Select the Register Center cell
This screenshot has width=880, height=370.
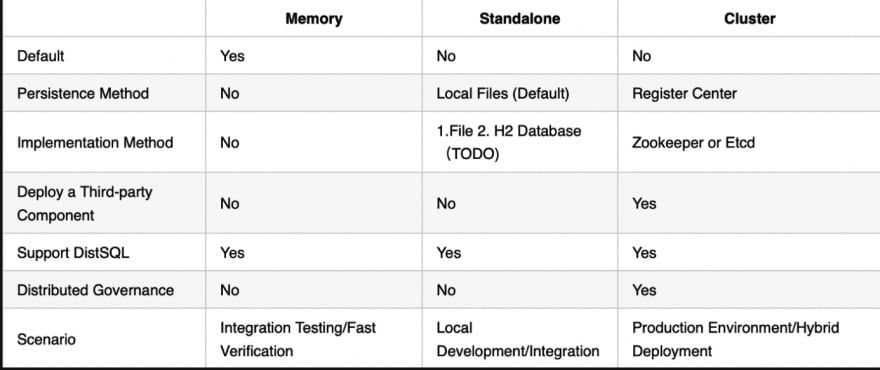[684, 93]
